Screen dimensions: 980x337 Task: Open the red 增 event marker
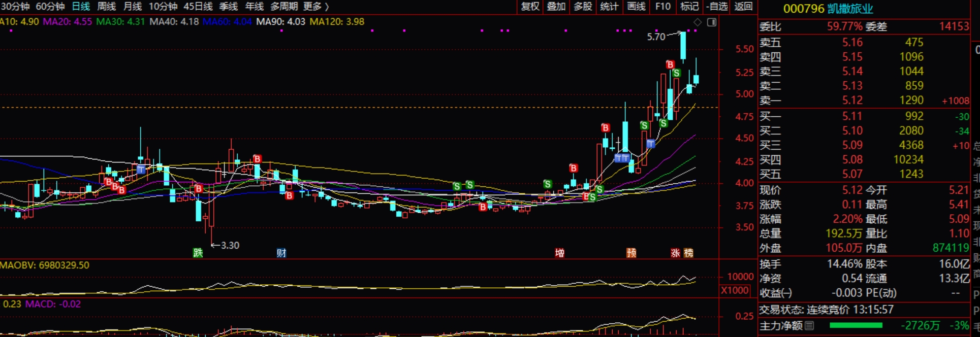point(560,253)
